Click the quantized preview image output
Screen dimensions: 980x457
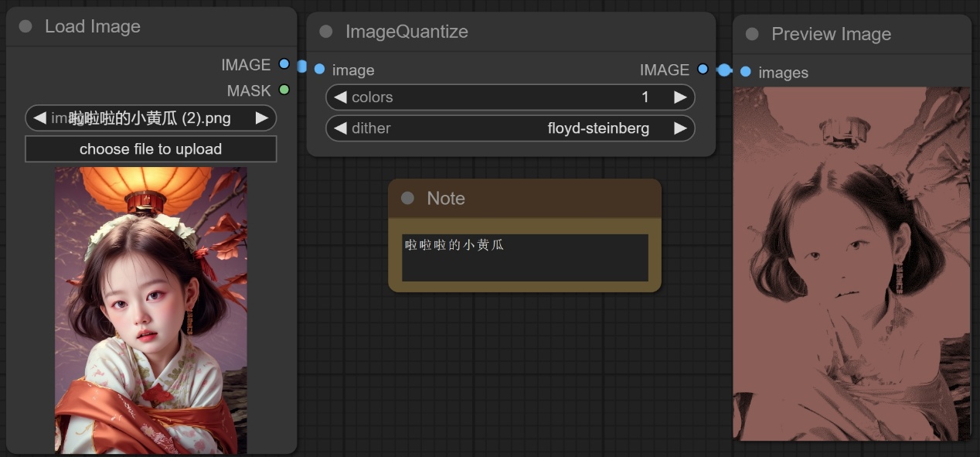pyautogui.click(x=851, y=263)
